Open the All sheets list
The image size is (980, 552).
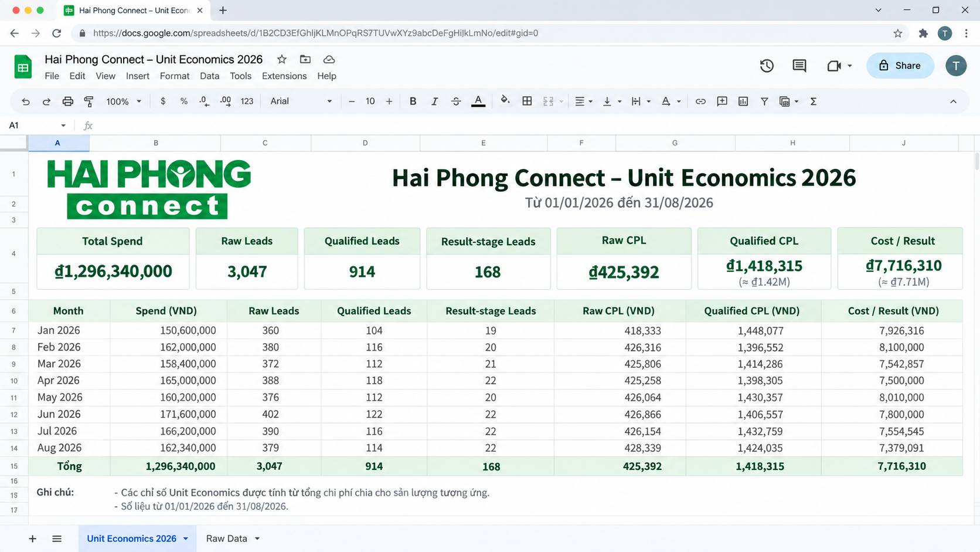click(x=57, y=539)
